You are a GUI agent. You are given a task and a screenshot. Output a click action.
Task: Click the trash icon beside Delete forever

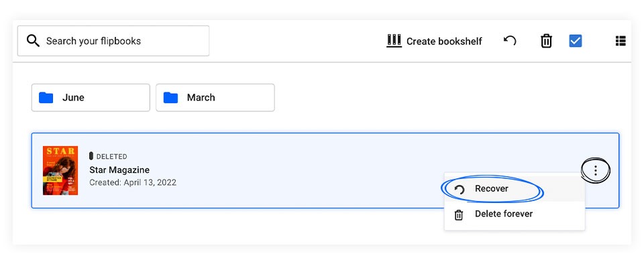pyautogui.click(x=459, y=215)
